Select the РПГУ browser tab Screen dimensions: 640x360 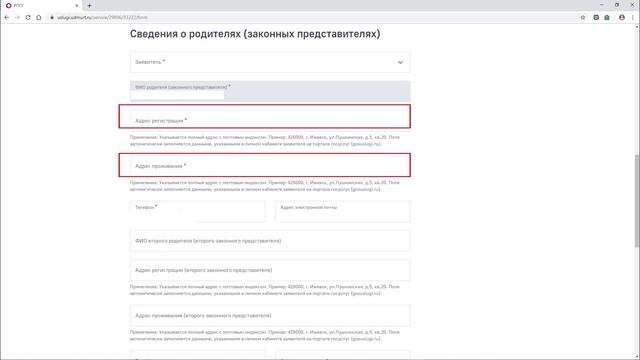point(42,6)
